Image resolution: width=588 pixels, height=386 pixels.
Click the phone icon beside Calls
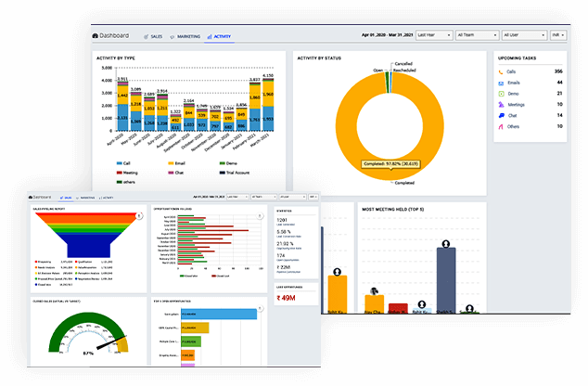coord(501,71)
